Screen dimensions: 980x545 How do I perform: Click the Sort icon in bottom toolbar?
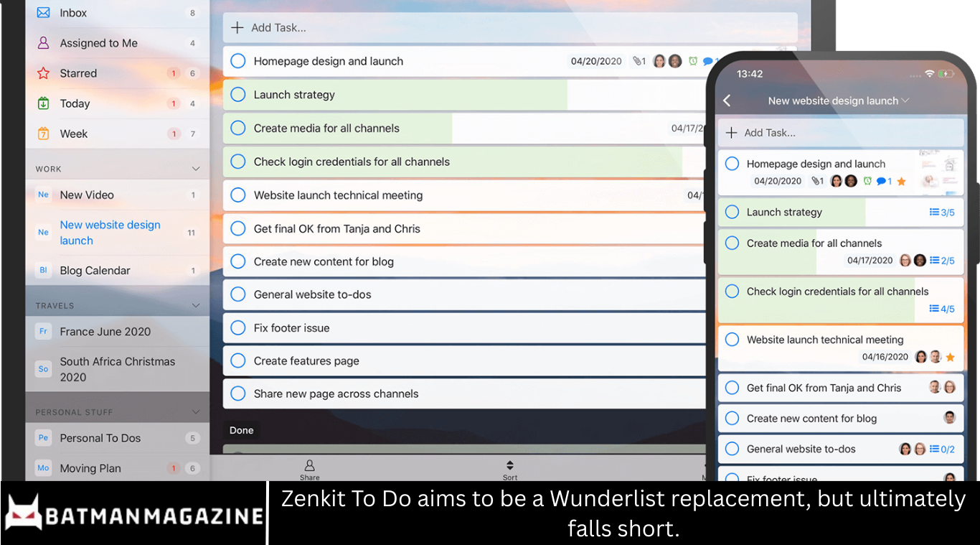509,466
